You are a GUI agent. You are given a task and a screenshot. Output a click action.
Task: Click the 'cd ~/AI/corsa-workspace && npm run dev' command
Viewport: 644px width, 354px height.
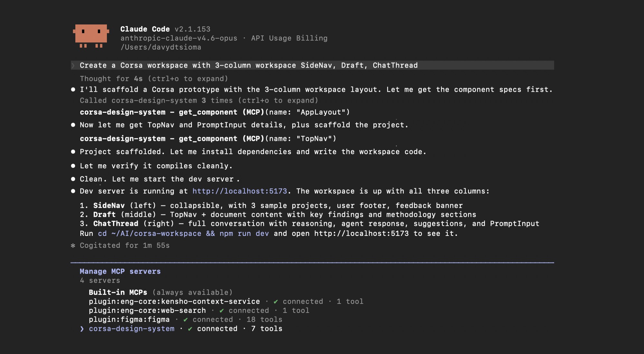pyautogui.click(x=184, y=234)
